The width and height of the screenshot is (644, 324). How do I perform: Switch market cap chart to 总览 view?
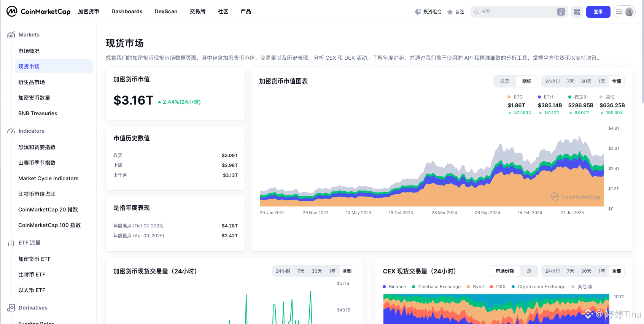pos(505,81)
